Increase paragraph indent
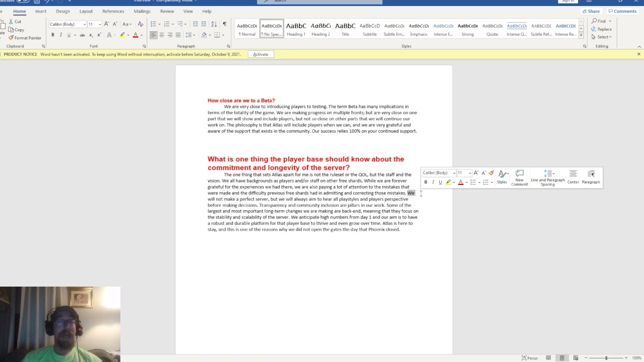The width and height of the screenshot is (644, 362). point(203,24)
